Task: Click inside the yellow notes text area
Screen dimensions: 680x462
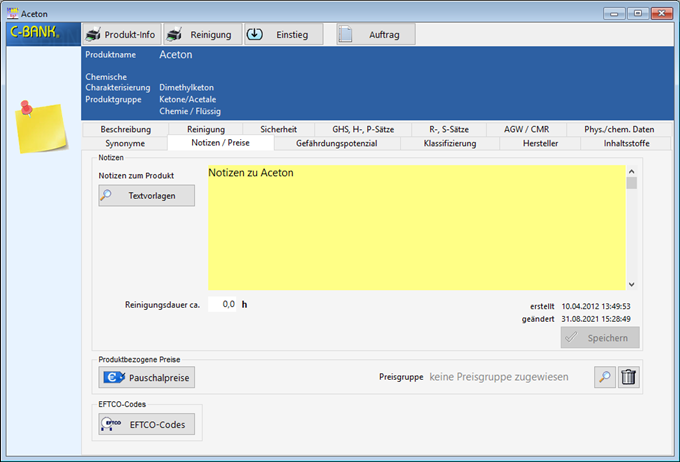Action: point(415,230)
